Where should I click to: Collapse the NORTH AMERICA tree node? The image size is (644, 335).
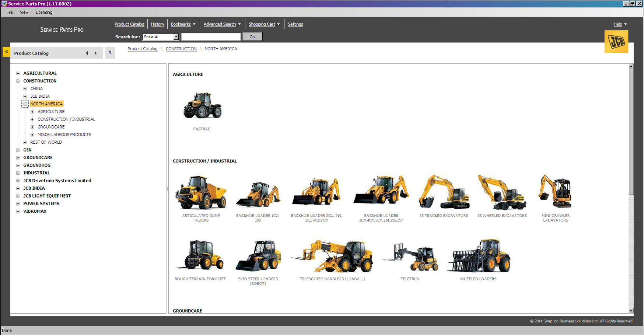pos(25,104)
